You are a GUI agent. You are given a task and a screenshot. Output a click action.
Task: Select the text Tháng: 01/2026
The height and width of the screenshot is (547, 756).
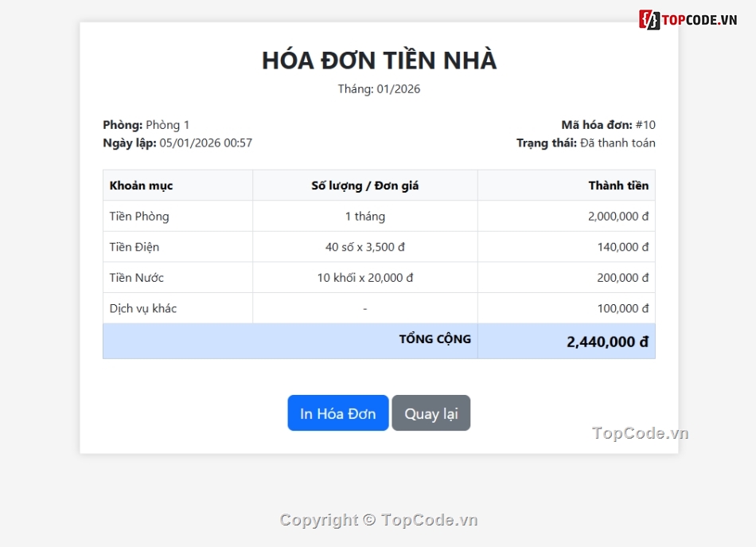click(x=379, y=89)
